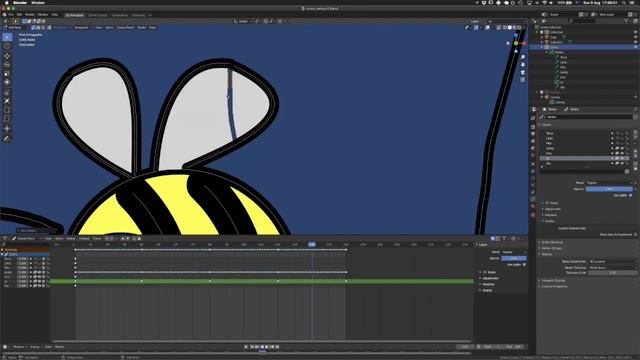640x360 pixels.
Task: Toggle the auto keying record button
Action: click(x=246, y=347)
